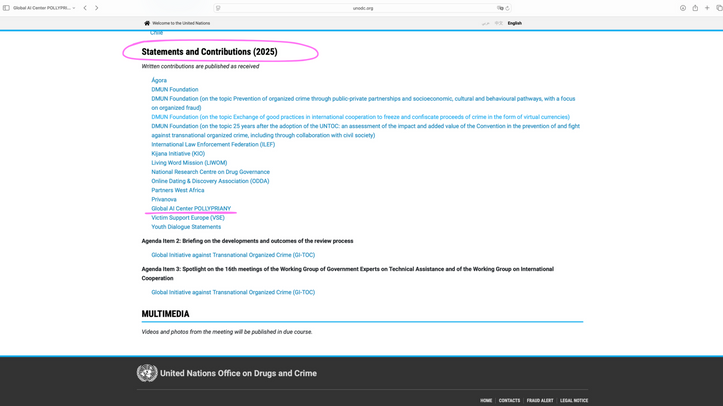
Task: Open the downloads icon
Action: [683, 8]
